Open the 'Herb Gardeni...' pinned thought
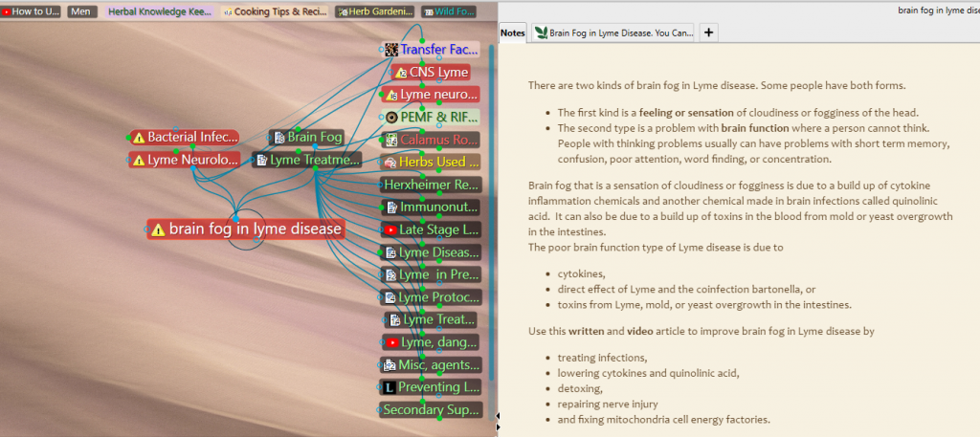Viewport: 980px width, 437px height. click(x=374, y=11)
